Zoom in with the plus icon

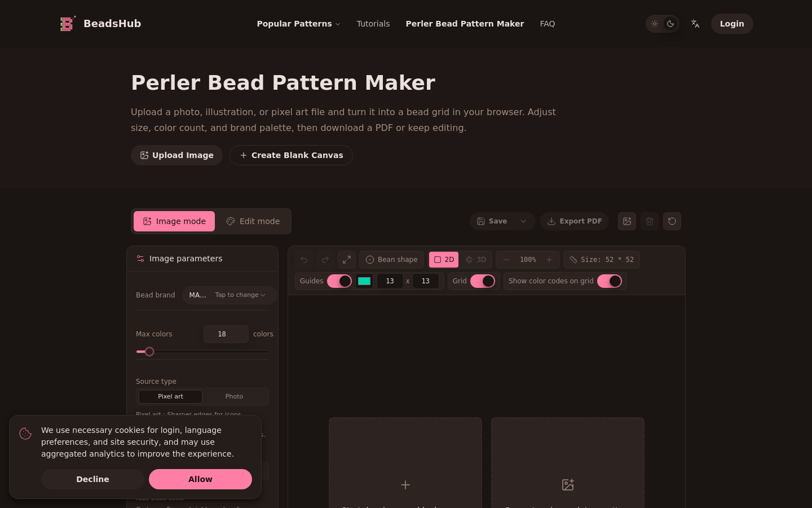(x=549, y=260)
